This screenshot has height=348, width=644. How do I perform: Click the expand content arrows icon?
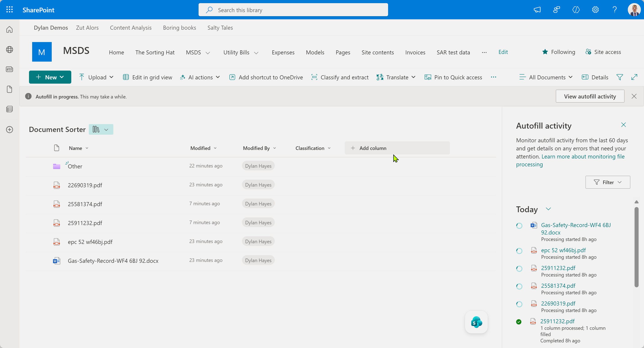click(634, 77)
